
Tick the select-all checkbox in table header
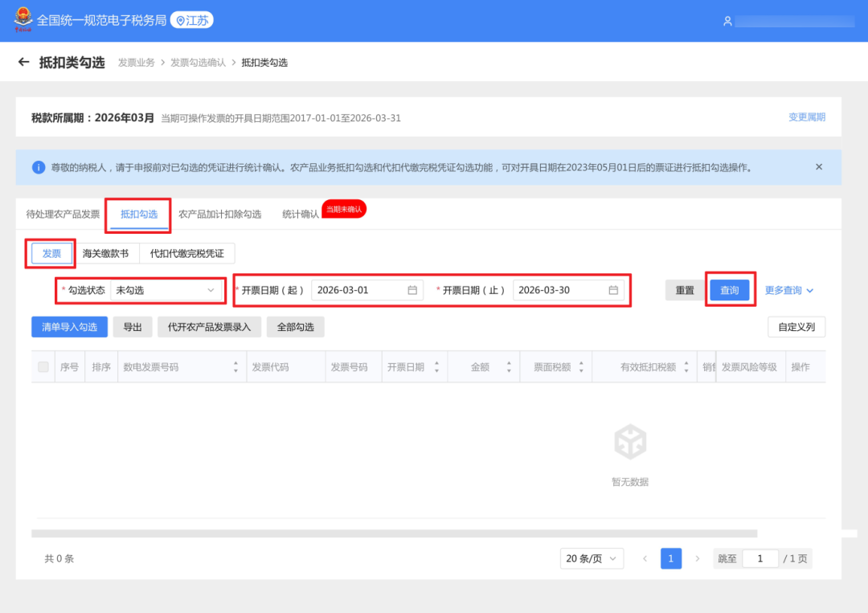click(43, 367)
